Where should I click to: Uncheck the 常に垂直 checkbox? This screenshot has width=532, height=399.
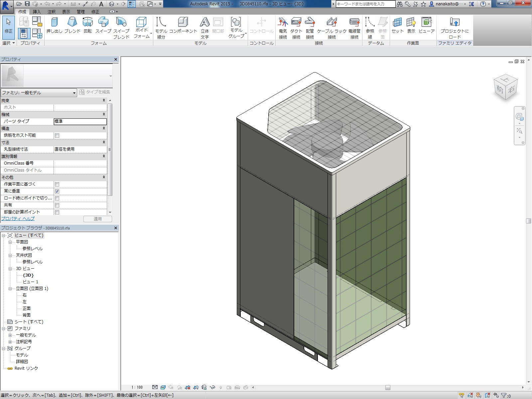[57, 191]
